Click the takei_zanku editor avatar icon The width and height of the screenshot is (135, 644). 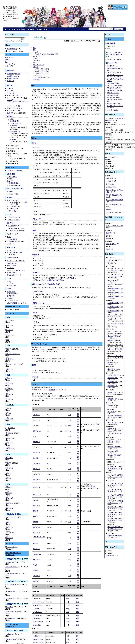pyautogui.click(x=72, y=41)
